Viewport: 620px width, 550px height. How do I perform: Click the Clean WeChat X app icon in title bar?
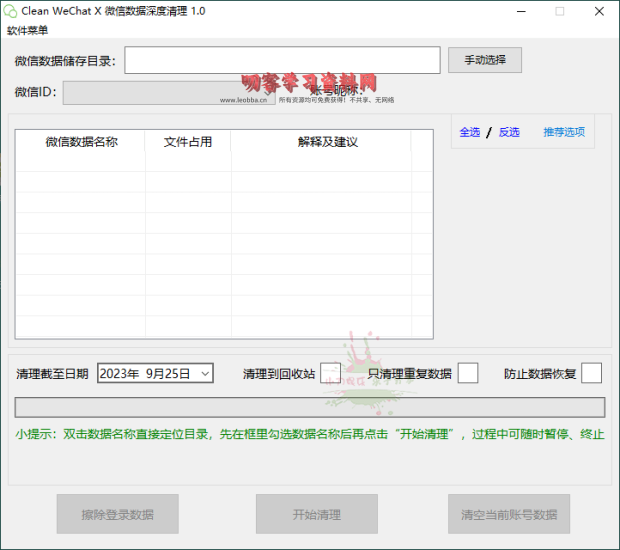click(x=10, y=11)
